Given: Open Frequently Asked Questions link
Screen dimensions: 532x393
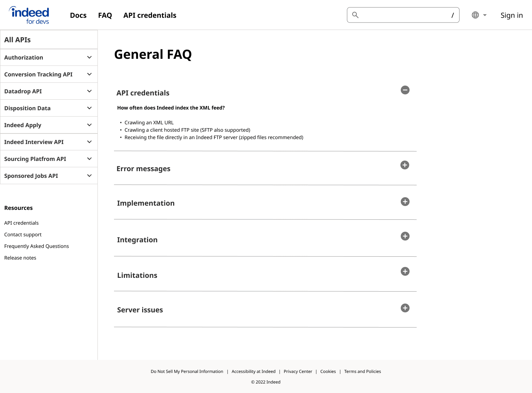Looking at the screenshot, I should point(37,246).
